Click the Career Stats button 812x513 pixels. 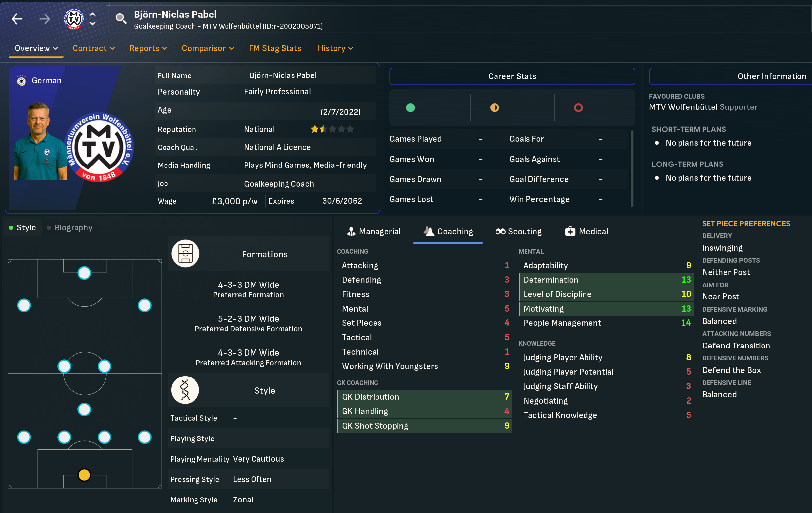point(512,76)
